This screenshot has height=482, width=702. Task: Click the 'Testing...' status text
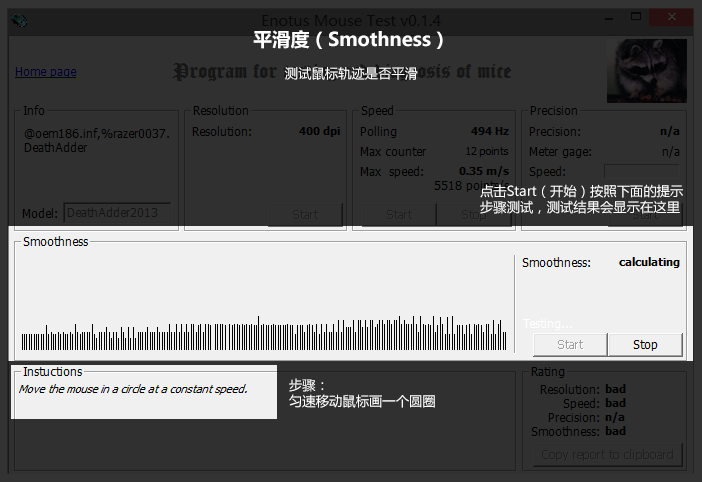coord(548,324)
